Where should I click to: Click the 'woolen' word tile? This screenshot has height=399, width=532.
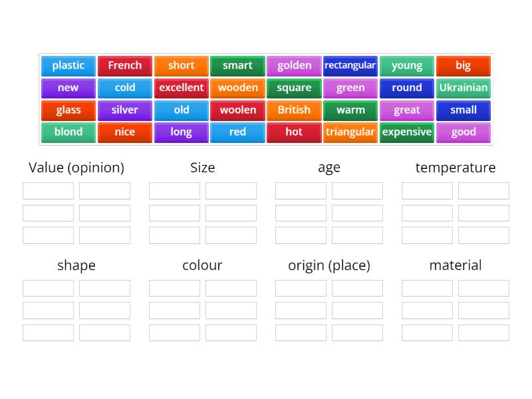pyautogui.click(x=237, y=110)
